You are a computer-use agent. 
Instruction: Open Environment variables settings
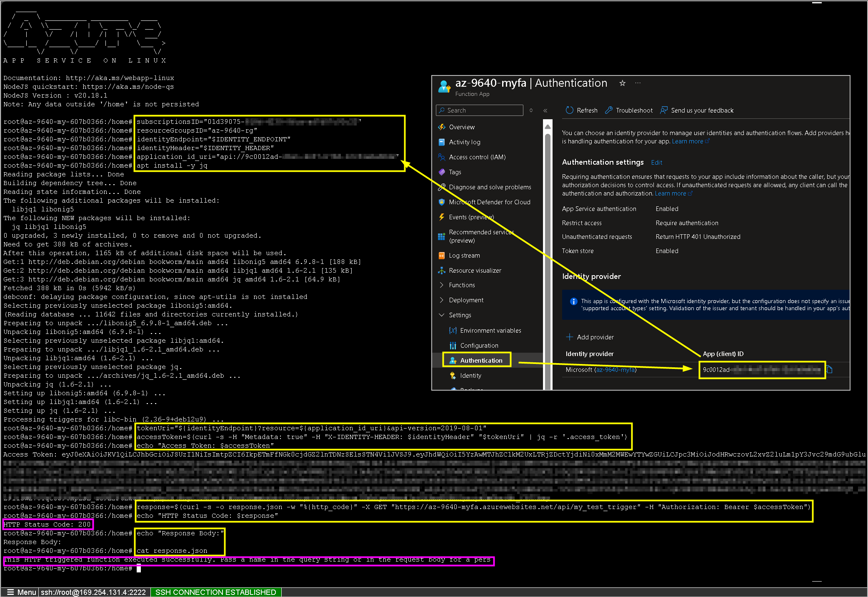[490, 331]
